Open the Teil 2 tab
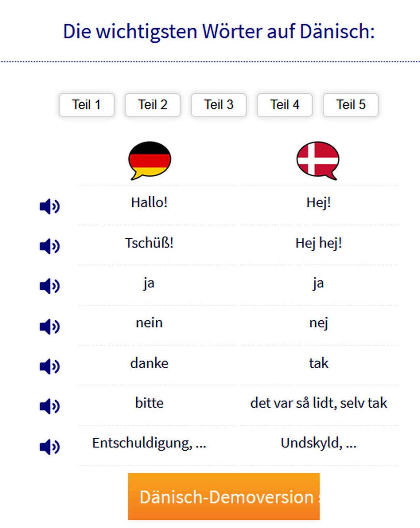The width and height of the screenshot is (420, 528). (153, 105)
